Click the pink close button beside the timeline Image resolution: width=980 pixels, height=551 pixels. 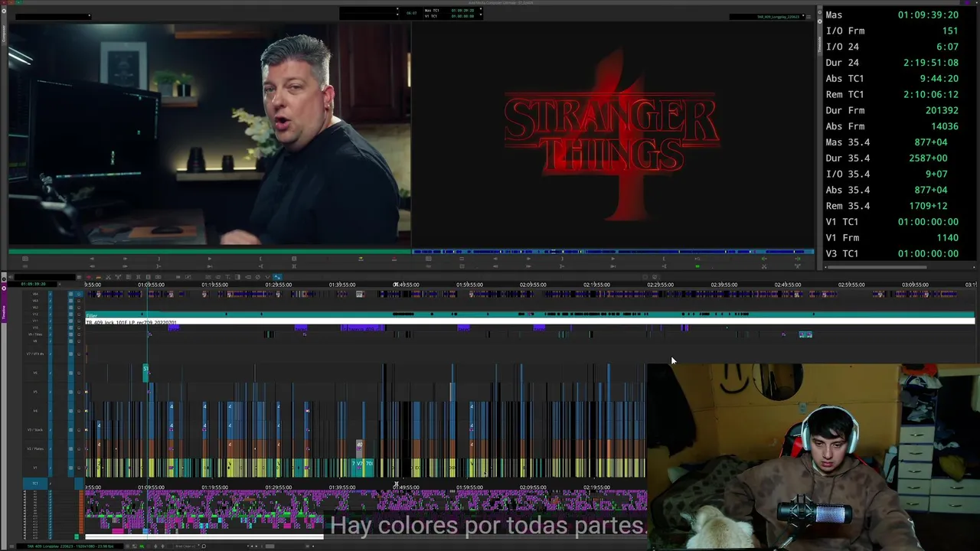tap(4, 288)
